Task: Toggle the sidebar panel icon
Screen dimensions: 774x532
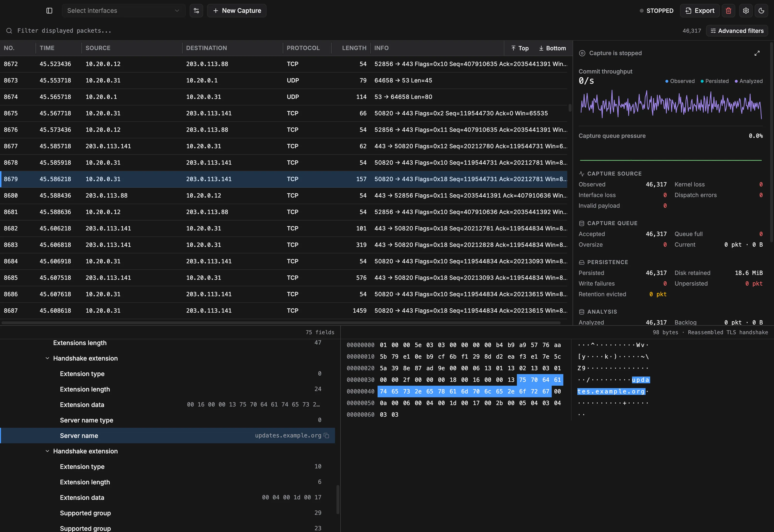Action: pos(49,11)
